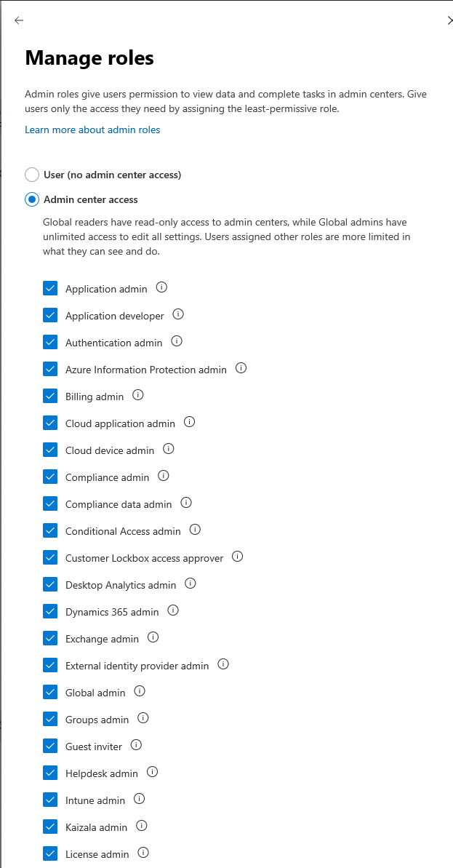
Task: Close the Manage roles panel
Action: (x=449, y=20)
